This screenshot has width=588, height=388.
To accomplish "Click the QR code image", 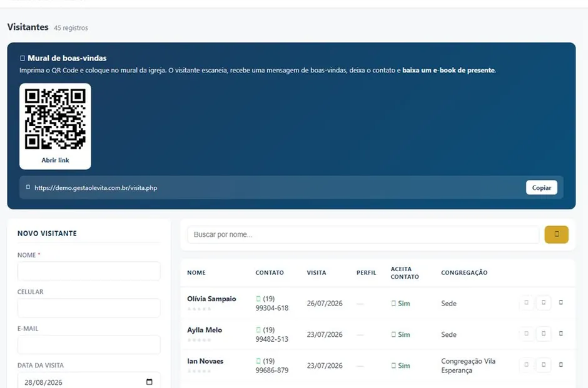I will click(x=55, y=119).
